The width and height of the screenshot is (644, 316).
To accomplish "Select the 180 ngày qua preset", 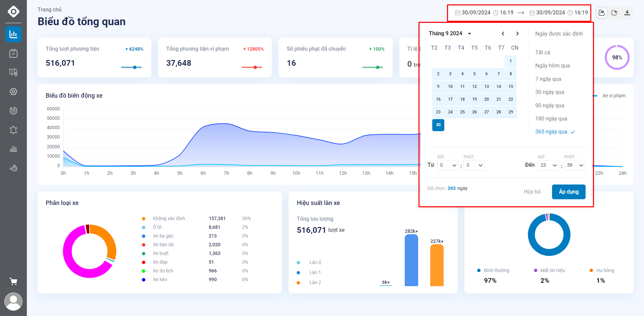I will click(551, 118).
